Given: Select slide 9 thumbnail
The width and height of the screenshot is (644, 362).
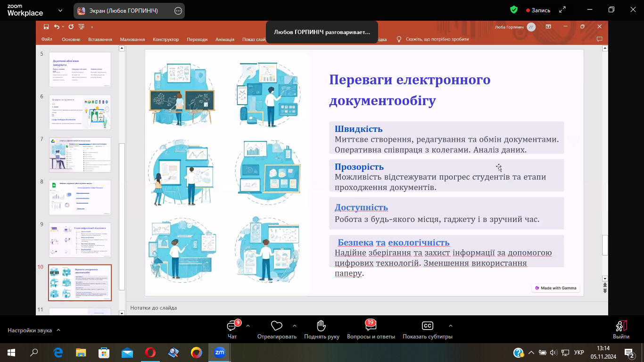Looking at the screenshot, I should pos(80,240).
